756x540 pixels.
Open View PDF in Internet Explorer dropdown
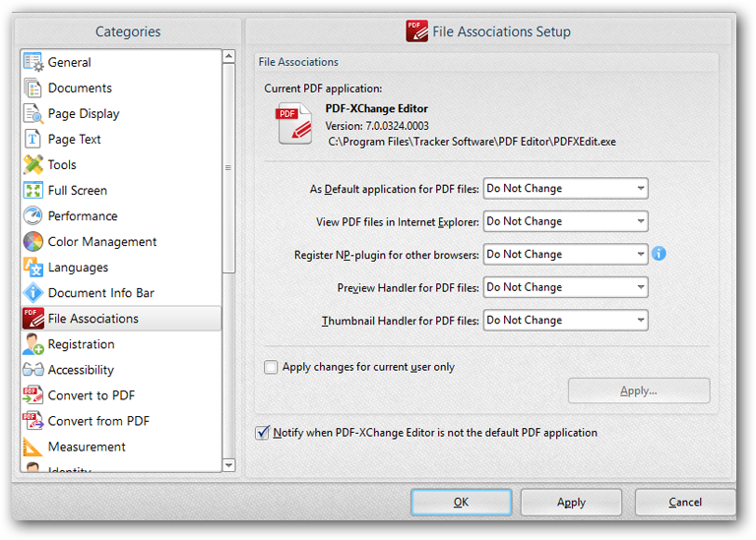click(x=566, y=221)
